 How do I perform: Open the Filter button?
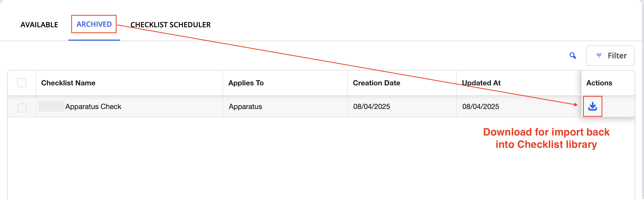click(x=610, y=56)
